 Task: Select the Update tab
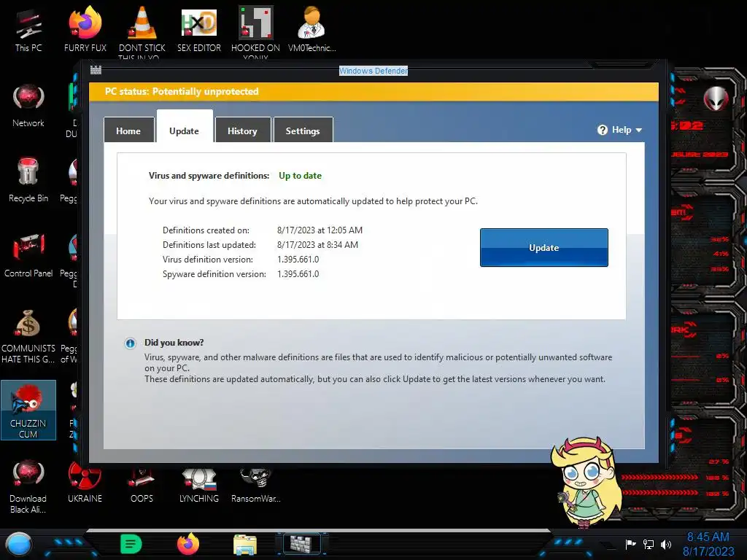click(x=185, y=127)
